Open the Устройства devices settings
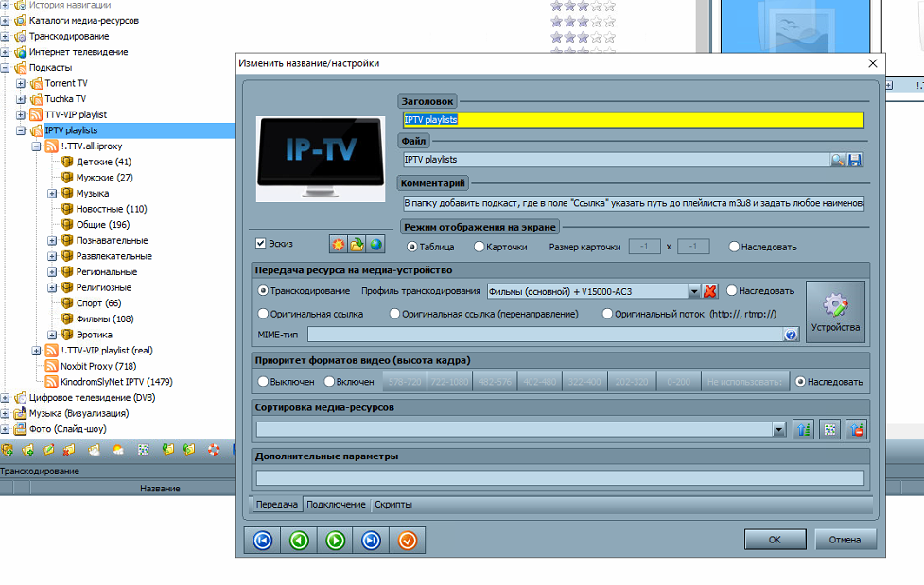The width and height of the screenshot is (924, 585). (835, 312)
